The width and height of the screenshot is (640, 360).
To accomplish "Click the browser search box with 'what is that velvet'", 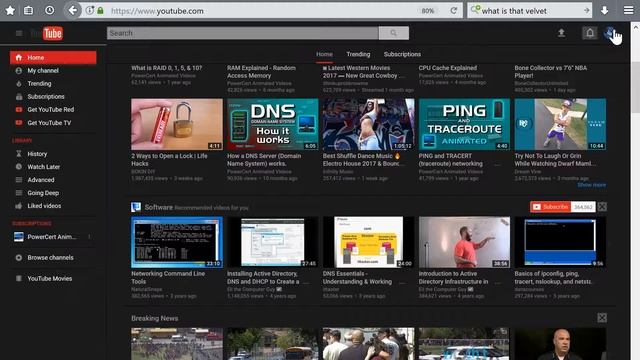I will click(x=530, y=11).
